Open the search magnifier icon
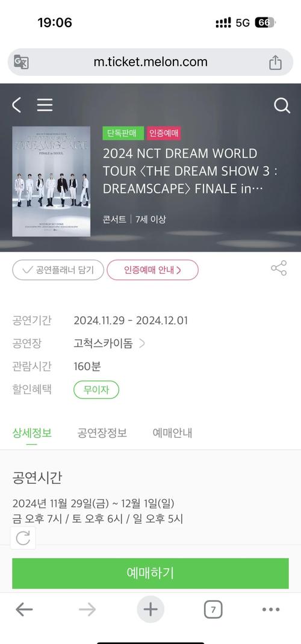The image size is (301, 644). click(282, 105)
